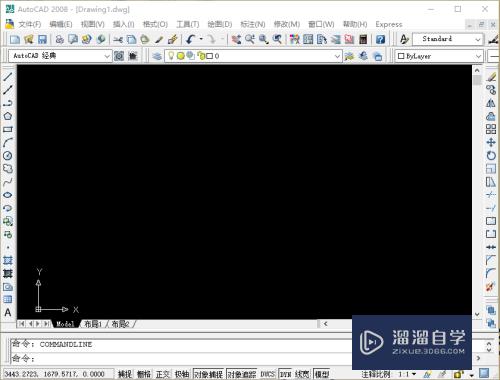Create a new drawing file

15,39
